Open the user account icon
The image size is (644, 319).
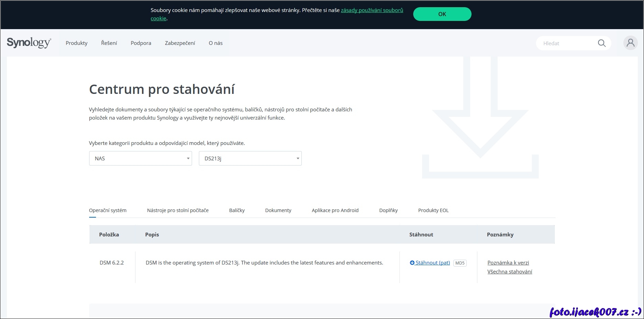[x=630, y=43]
